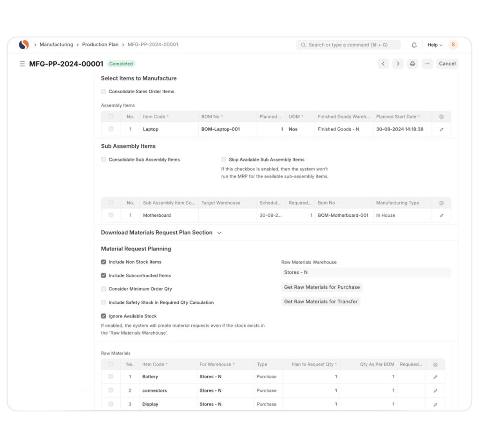Image resolution: width=479 pixels, height=448 pixels.
Task: Enable Consider Minimum Order Qty
Action: click(x=103, y=289)
